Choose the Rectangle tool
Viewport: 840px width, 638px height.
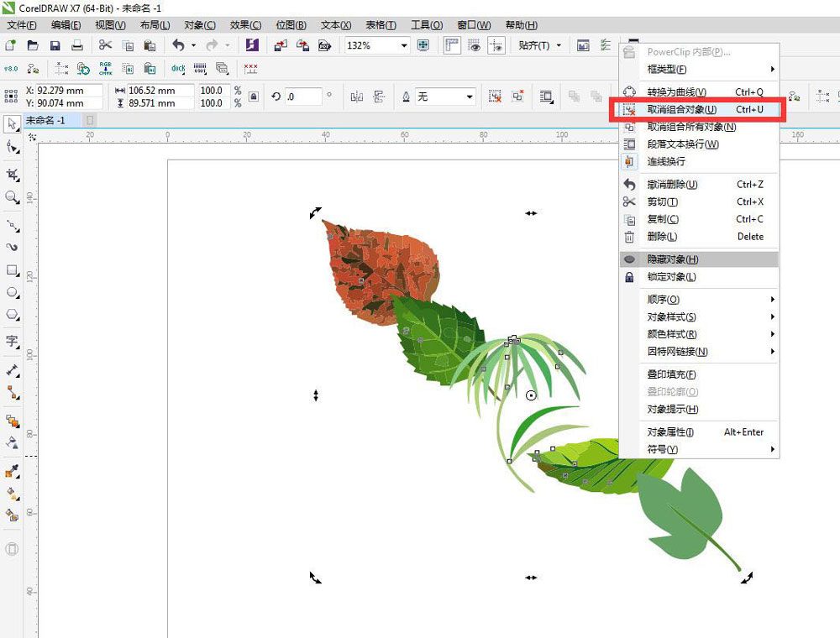[12, 270]
